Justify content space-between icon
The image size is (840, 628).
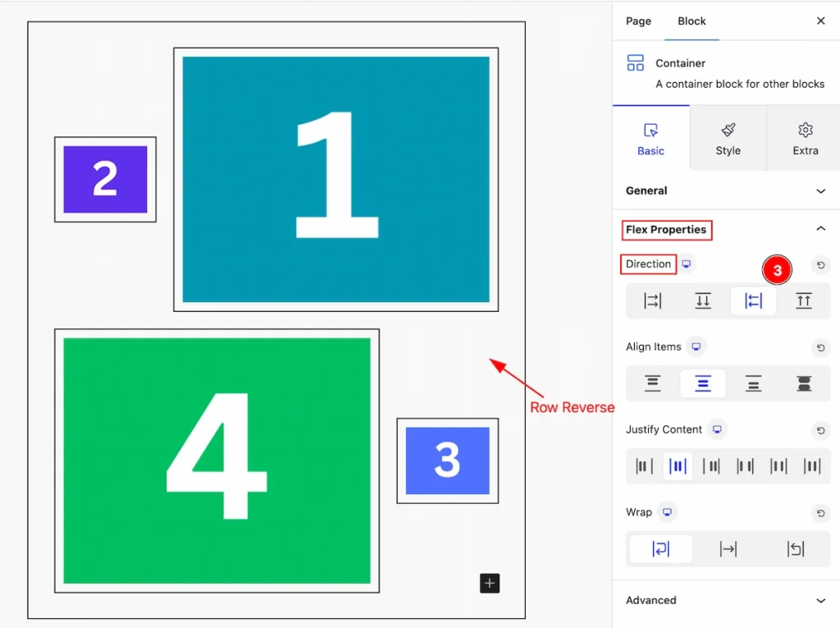[x=745, y=466]
